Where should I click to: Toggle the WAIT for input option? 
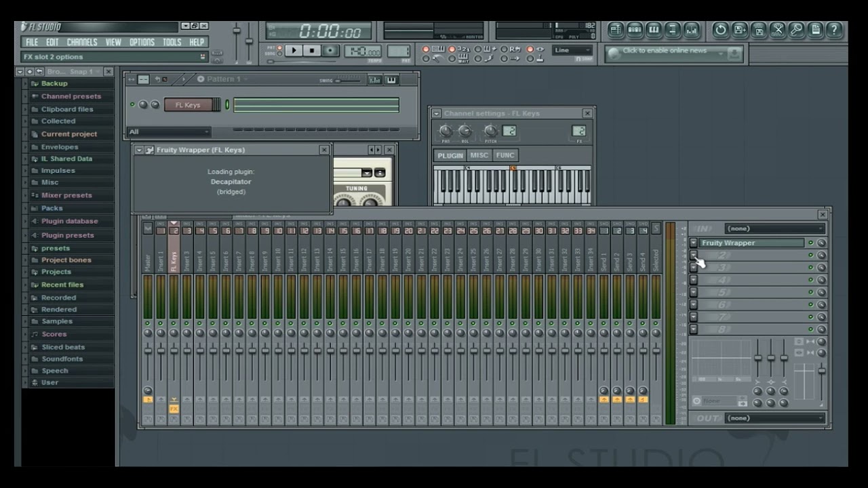[x=452, y=59]
